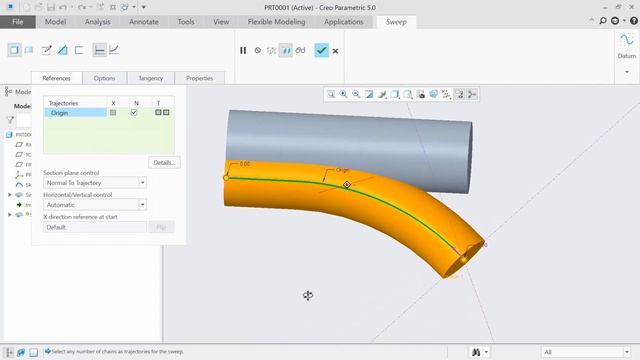Open the create or edit sweep section tool
This screenshot has height=360, width=640.
(46, 50)
